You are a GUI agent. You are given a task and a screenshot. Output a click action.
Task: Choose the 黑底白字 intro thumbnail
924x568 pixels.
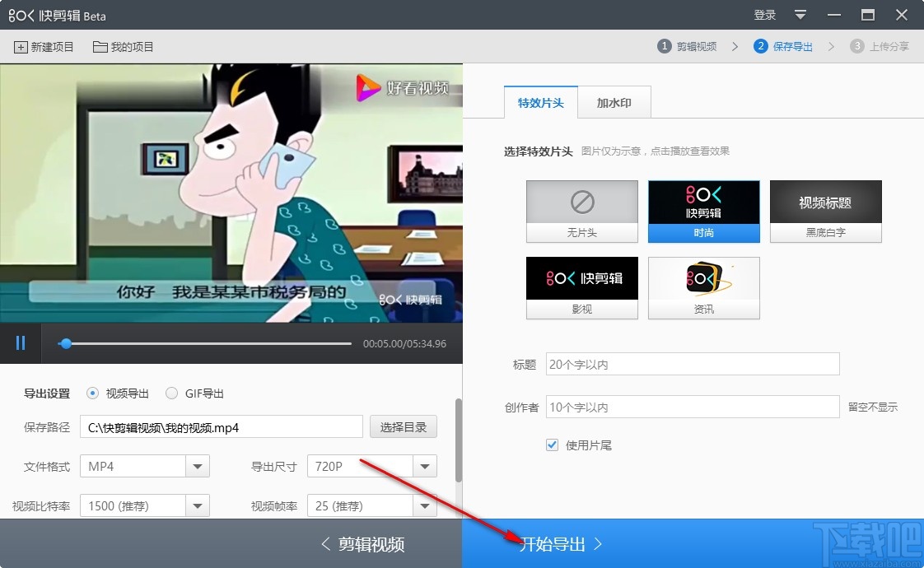coord(826,211)
